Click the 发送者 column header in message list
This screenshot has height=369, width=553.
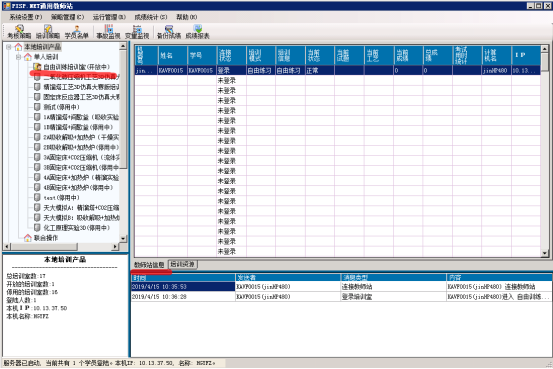(x=288, y=278)
